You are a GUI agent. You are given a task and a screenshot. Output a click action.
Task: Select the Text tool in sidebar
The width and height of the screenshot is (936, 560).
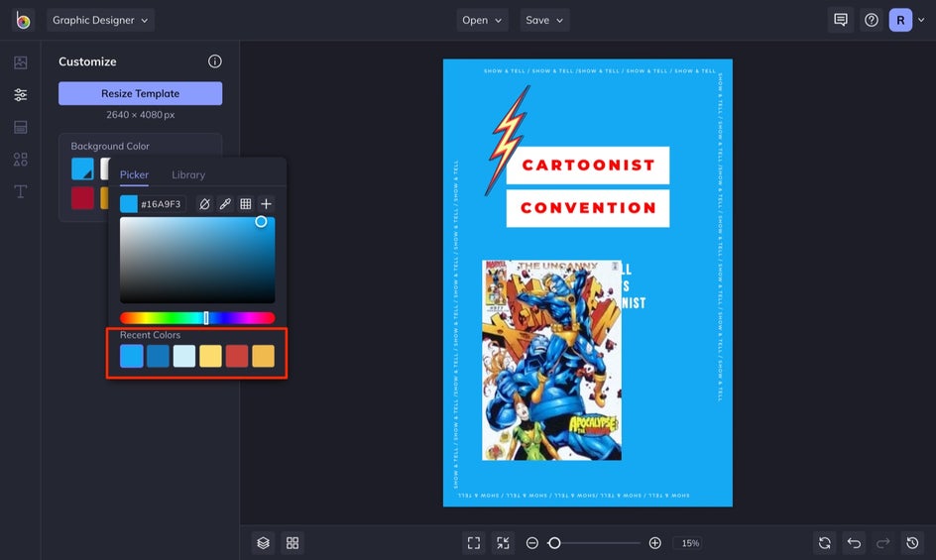pyautogui.click(x=20, y=191)
